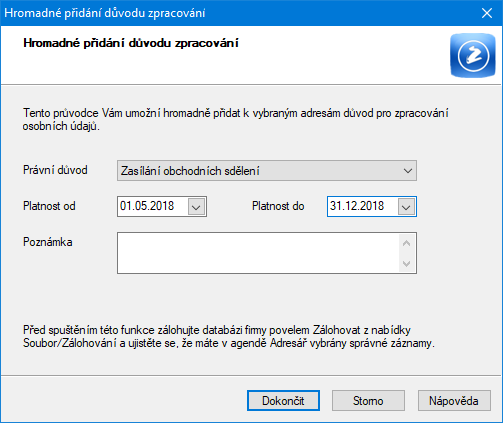
Task: Click the Platnost do label
Action: click(278, 206)
